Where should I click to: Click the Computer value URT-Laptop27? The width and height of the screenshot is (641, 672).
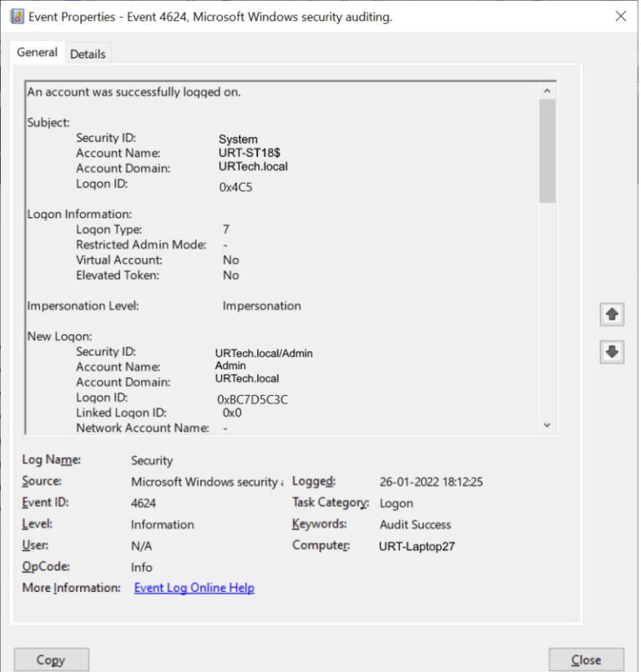pyautogui.click(x=417, y=546)
